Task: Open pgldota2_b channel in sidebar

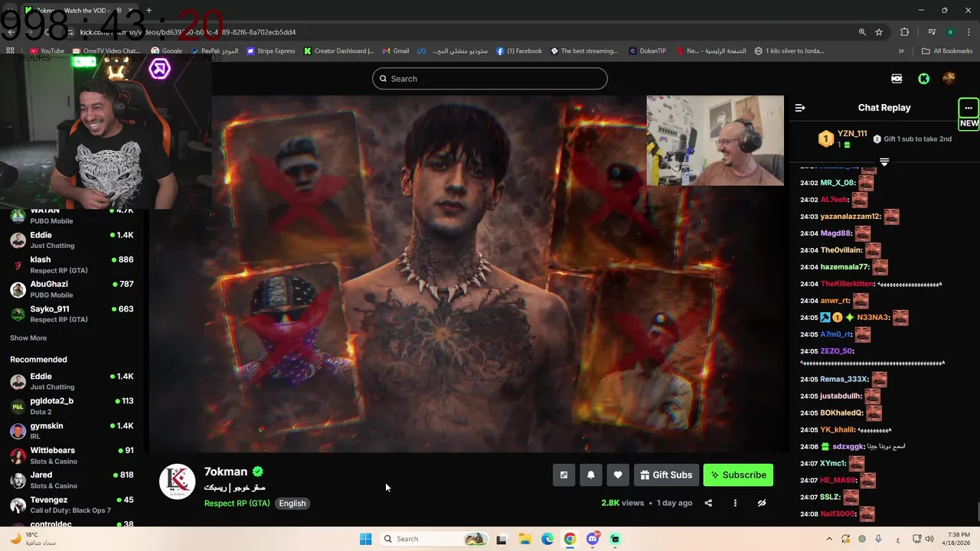Action: pyautogui.click(x=71, y=406)
